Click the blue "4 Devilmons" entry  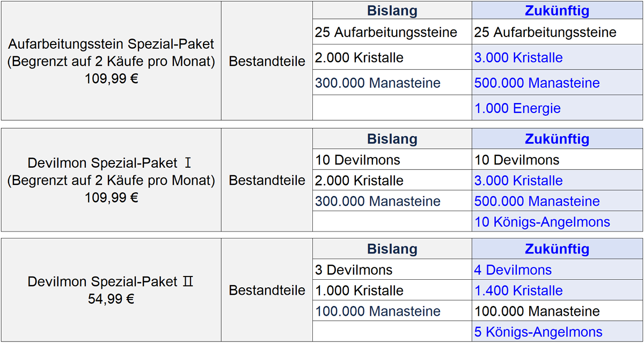(513, 270)
